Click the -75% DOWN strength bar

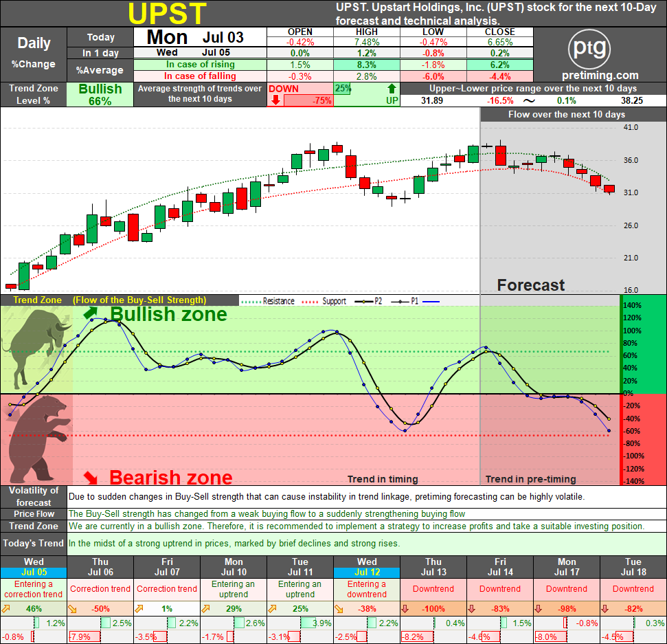click(x=308, y=100)
